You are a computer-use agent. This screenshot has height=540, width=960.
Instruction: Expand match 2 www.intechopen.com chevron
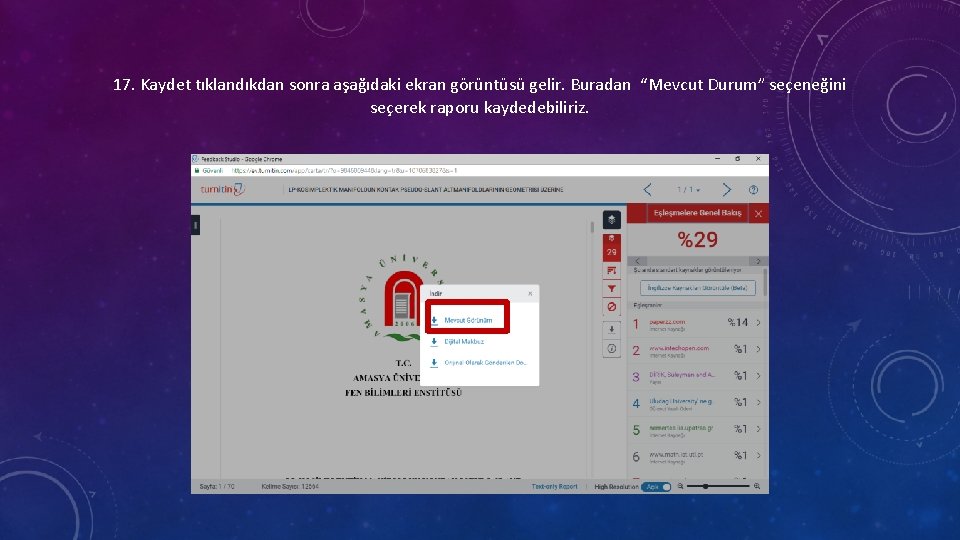pos(759,349)
